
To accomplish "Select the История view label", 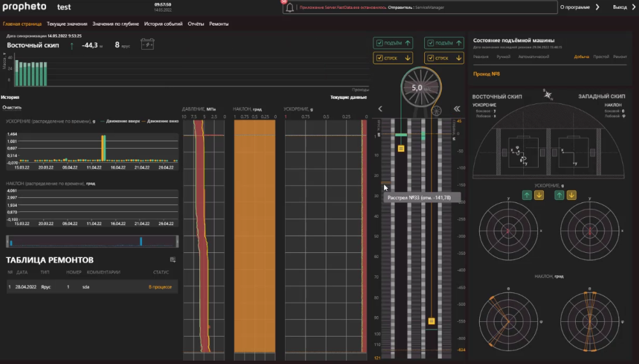I will (10, 97).
